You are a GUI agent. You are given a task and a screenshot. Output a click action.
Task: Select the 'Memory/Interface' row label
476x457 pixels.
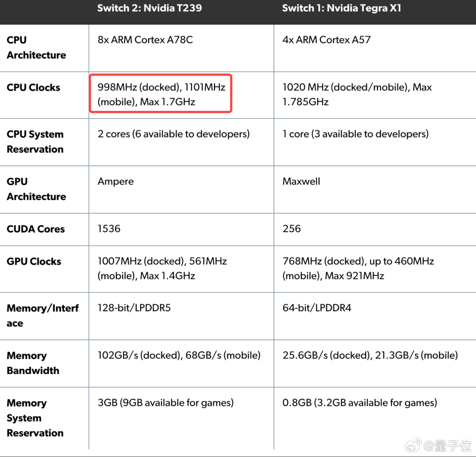(x=43, y=316)
